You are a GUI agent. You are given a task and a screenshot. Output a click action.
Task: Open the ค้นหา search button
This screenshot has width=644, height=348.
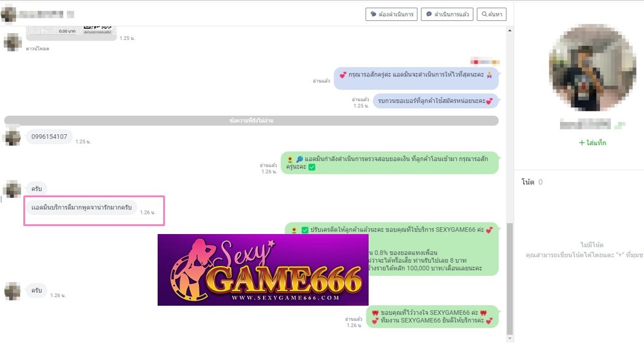492,14
